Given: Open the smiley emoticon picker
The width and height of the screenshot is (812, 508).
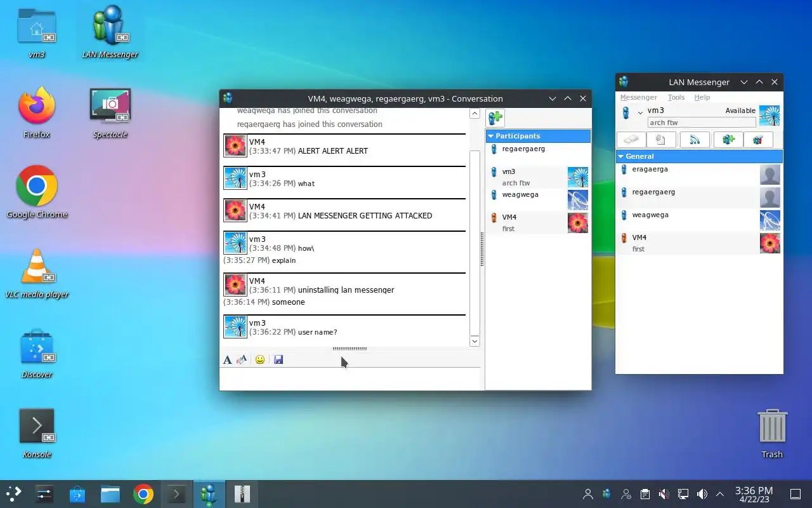Looking at the screenshot, I should (259, 360).
